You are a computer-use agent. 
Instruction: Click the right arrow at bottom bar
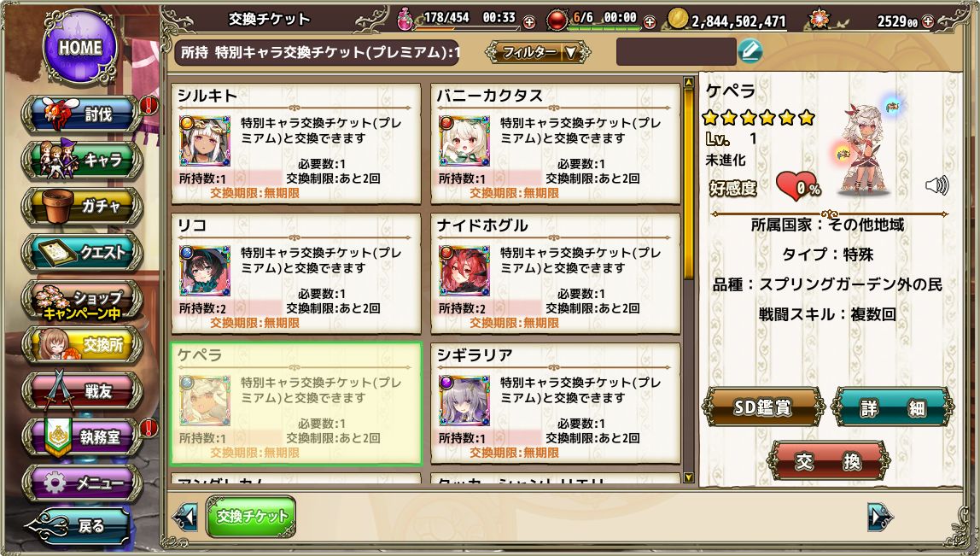click(x=881, y=517)
